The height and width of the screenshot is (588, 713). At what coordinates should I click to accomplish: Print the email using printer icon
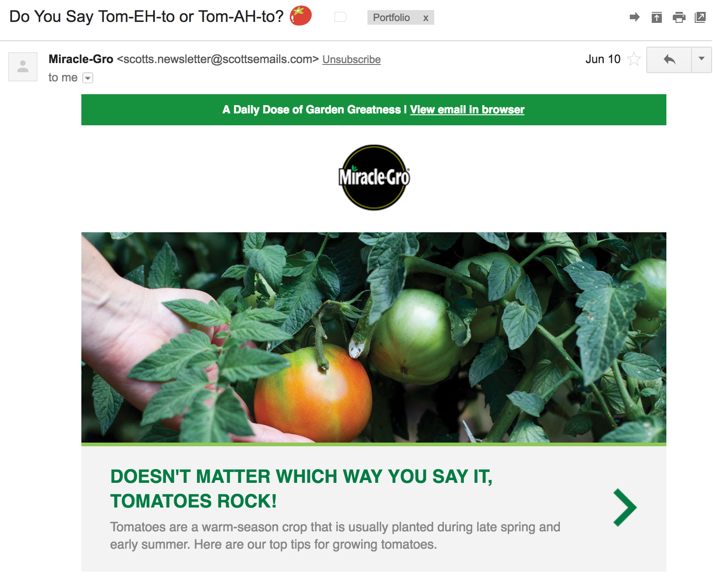coord(679,17)
